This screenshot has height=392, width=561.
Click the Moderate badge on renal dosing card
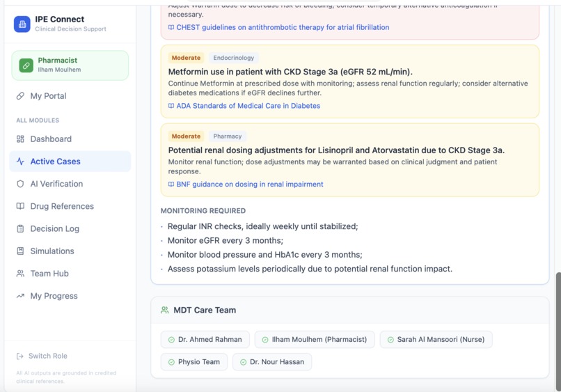tap(186, 136)
